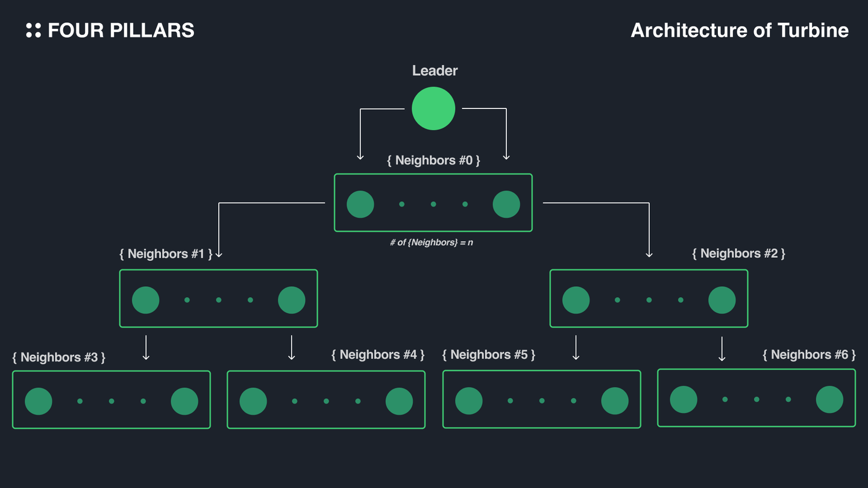Click the "Architecture of Turbine" title

tap(740, 30)
